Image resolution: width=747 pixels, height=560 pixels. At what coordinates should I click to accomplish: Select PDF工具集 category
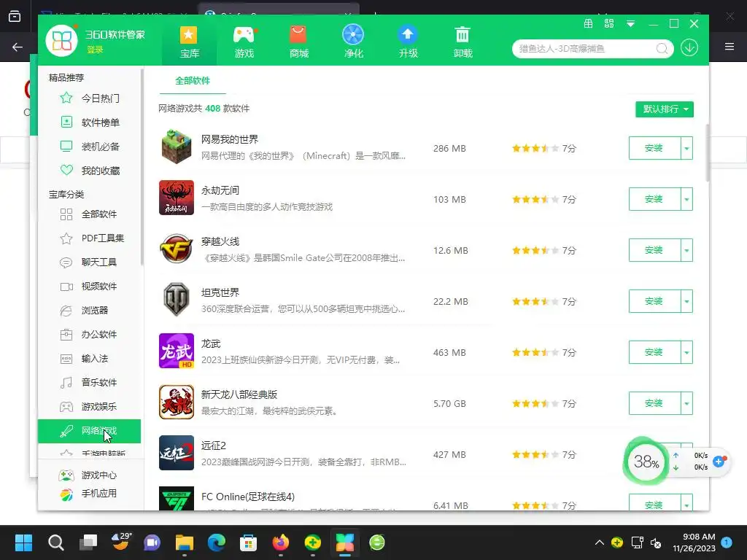point(90,238)
